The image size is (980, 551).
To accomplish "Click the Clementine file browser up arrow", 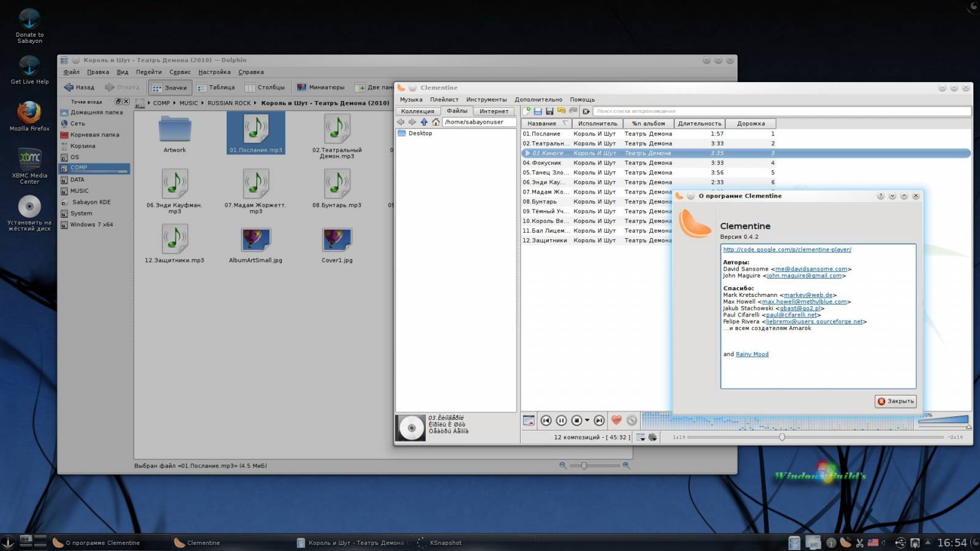I will pyautogui.click(x=424, y=122).
